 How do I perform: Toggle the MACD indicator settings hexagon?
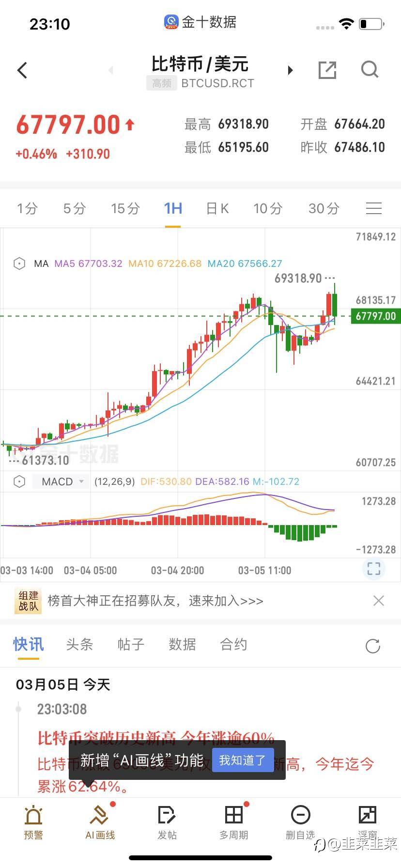[19, 481]
